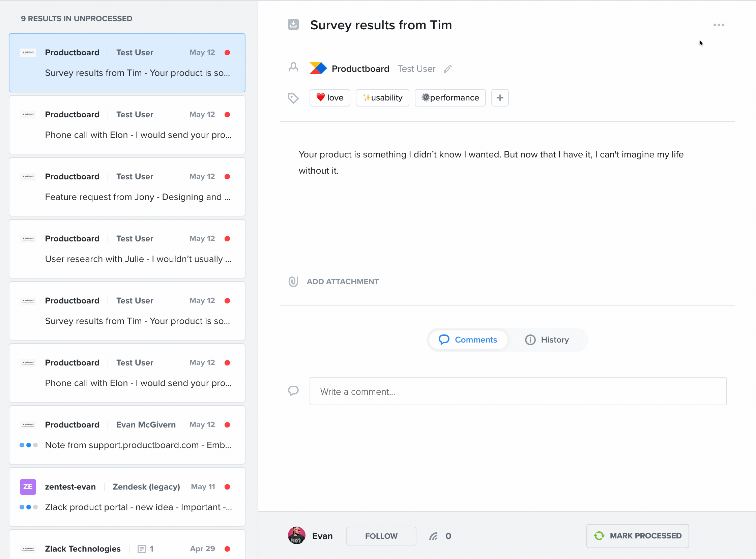Click ADD ATTACHMENT
The width and height of the screenshot is (756, 559).
pyautogui.click(x=343, y=282)
